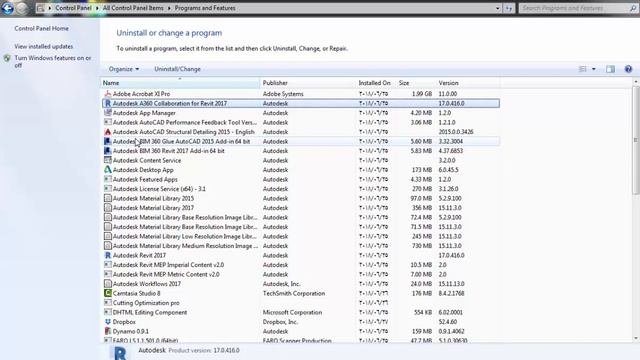The width and height of the screenshot is (640, 360).
Task: Click the Autodesk Featured Apps icon
Action: coord(108,179)
